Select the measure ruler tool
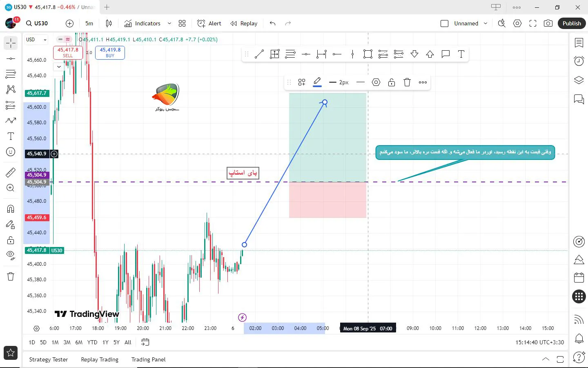The width and height of the screenshot is (588, 368). [11, 172]
